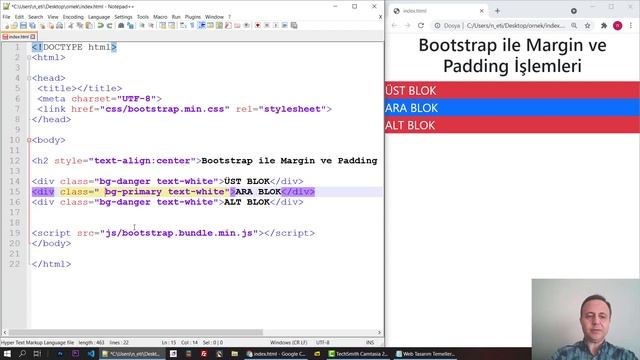Click the Paste toolbar icon
Viewport: 640px width, 360px height.
tap(89, 25)
